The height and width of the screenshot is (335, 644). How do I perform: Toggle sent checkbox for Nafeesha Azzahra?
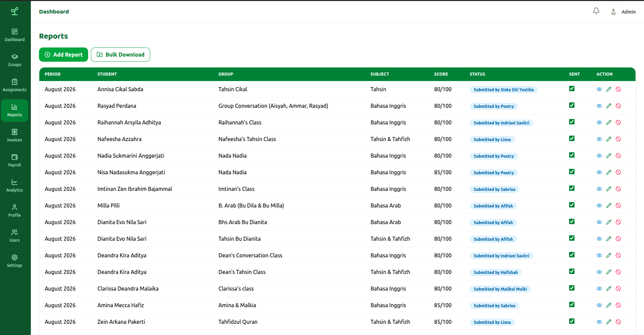572,138
